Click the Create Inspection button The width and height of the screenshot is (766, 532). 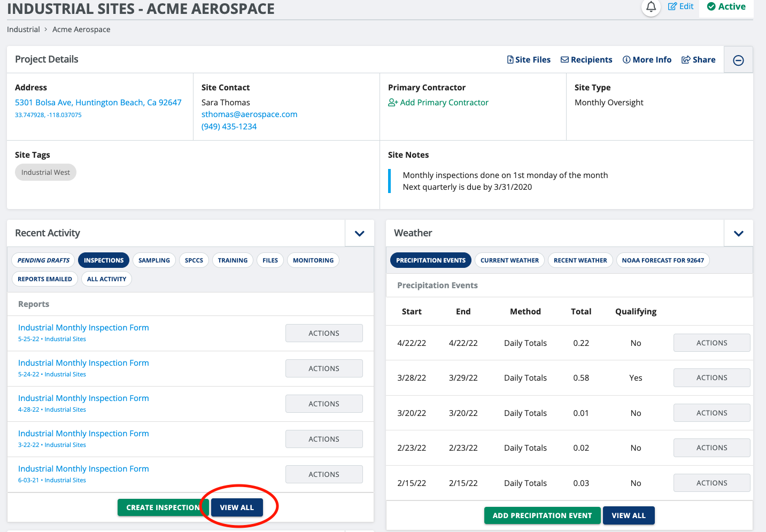pyautogui.click(x=163, y=507)
